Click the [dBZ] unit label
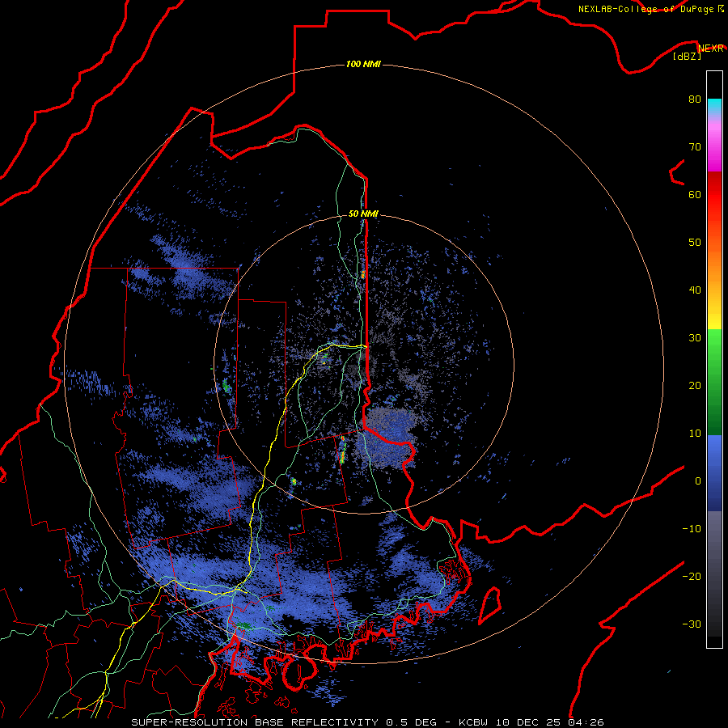This screenshot has height=728, width=728. point(687,57)
